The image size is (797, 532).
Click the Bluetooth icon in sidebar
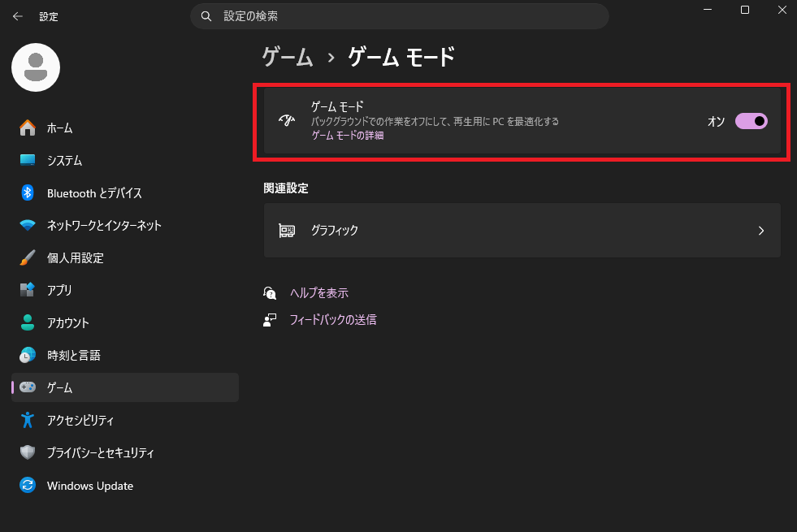(x=28, y=192)
